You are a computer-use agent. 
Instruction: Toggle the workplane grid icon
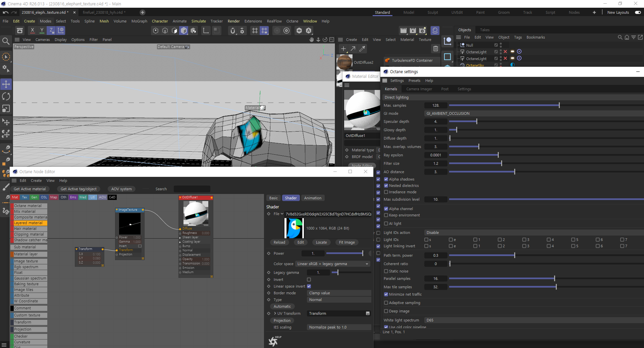point(255,31)
